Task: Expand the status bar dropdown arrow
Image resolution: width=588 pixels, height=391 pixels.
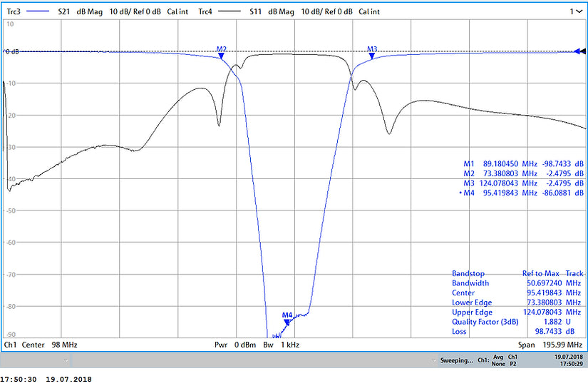Action: coord(66,361)
